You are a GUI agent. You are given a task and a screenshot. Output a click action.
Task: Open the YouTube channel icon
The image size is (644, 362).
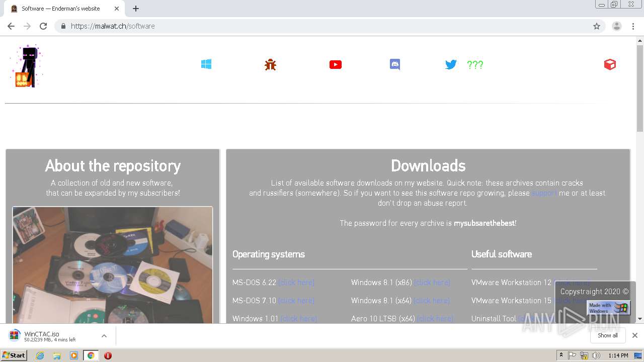[336, 64]
